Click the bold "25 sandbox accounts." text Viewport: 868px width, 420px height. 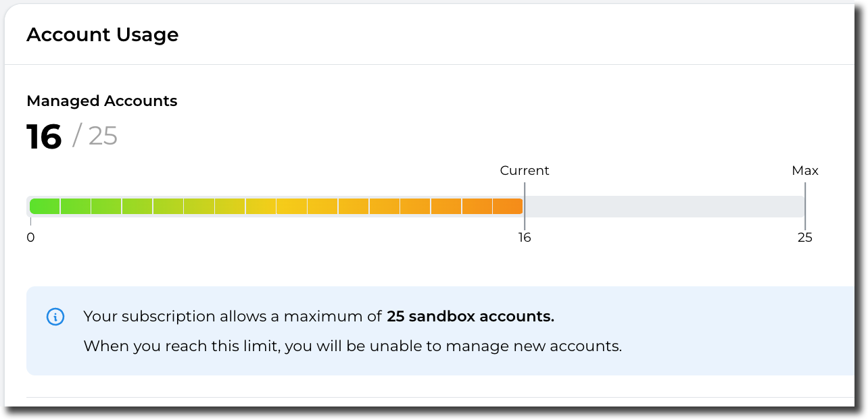[x=470, y=317]
